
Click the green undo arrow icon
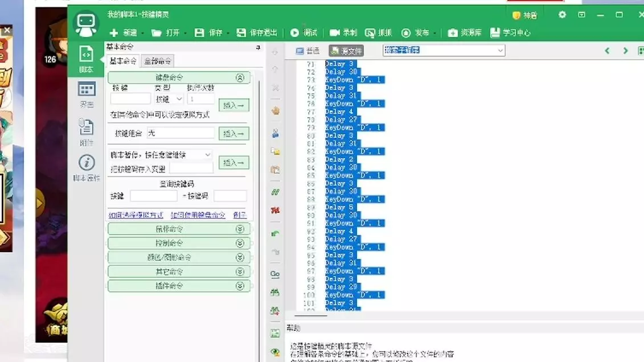pyautogui.click(x=275, y=233)
